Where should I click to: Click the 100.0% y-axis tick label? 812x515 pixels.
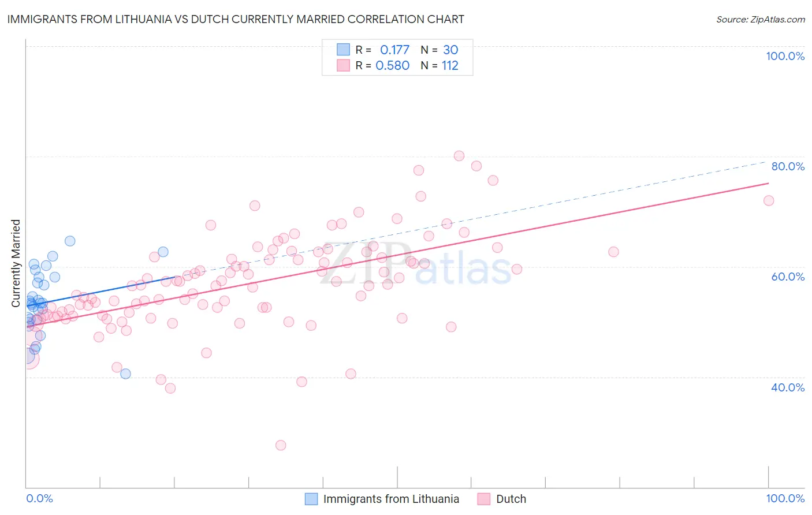785,56
